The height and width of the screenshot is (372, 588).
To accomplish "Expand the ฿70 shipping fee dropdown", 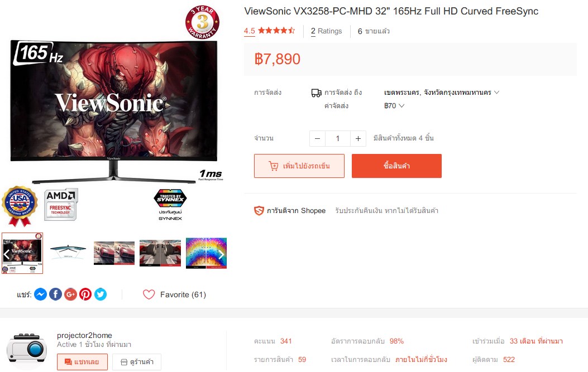I will (394, 105).
